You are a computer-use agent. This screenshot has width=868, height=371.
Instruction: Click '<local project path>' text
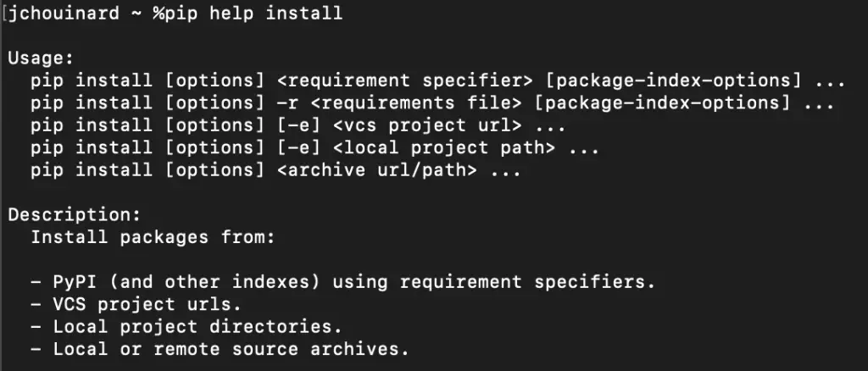point(444,147)
